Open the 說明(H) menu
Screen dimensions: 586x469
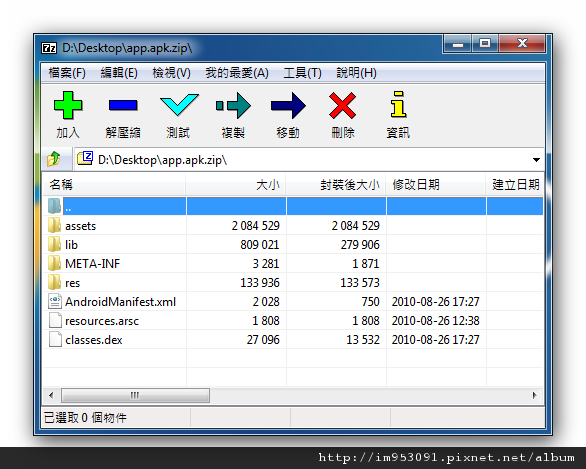pos(356,72)
